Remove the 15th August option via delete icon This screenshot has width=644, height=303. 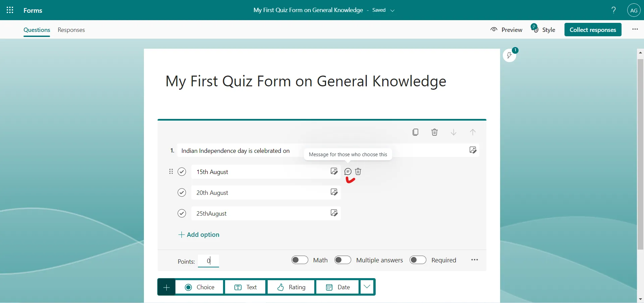(358, 172)
